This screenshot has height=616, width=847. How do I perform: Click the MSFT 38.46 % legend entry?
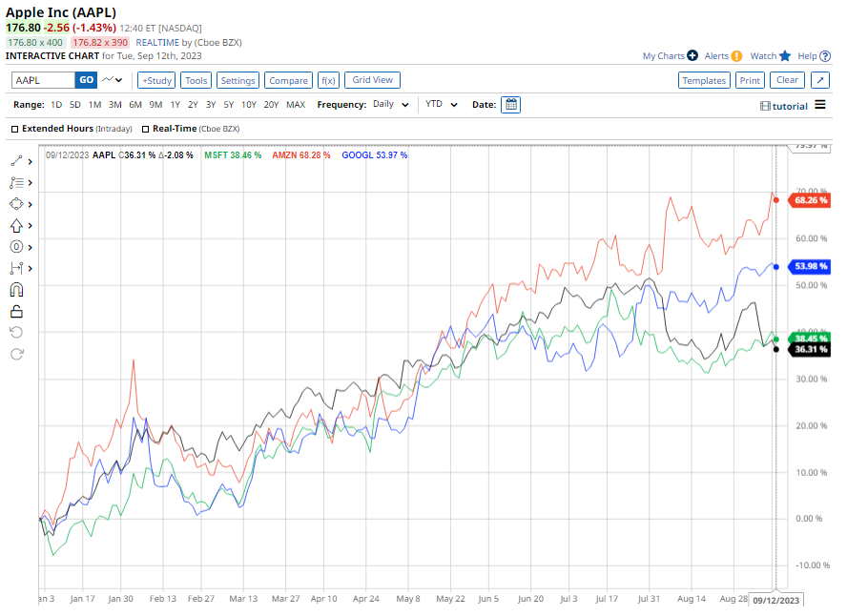[x=233, y=154]
